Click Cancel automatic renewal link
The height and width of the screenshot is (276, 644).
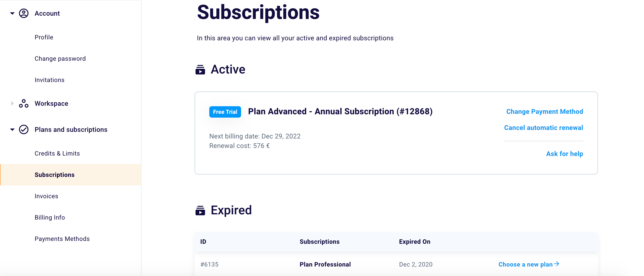543,128
